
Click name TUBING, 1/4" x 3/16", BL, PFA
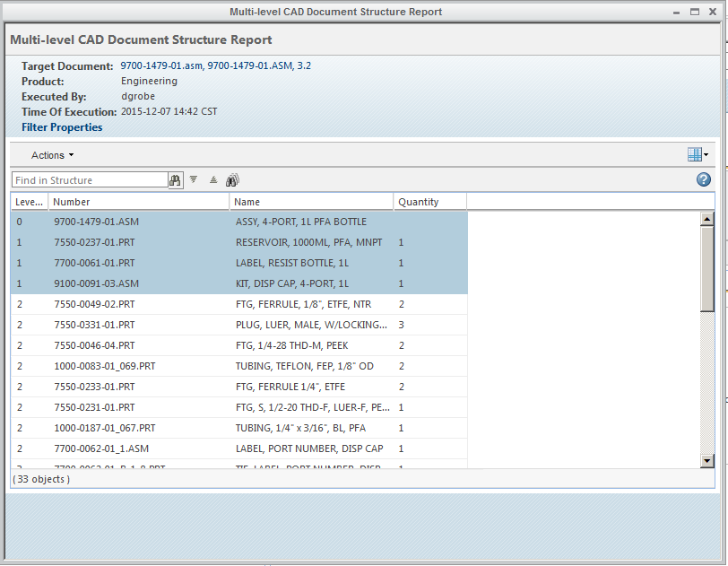tap(300, 428)
